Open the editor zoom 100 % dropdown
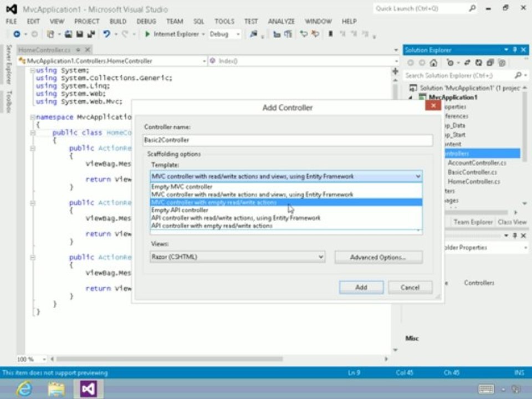 44,359
